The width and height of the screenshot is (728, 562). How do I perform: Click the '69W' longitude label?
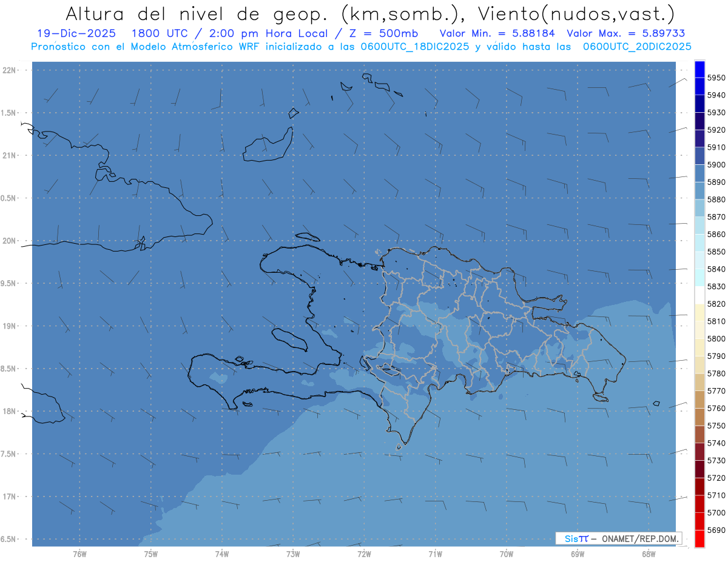coord(578,554)
